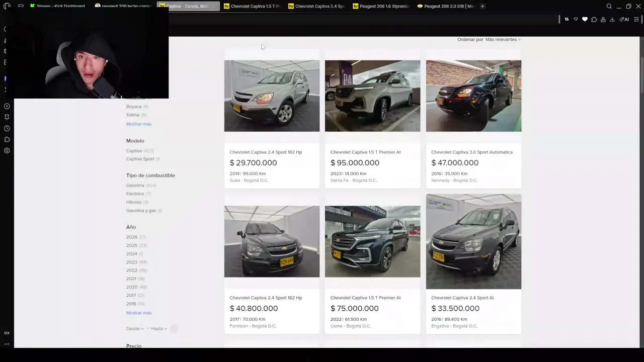
Task: Open the filled heart bookmarks icon
Action: tap(585, 19)
